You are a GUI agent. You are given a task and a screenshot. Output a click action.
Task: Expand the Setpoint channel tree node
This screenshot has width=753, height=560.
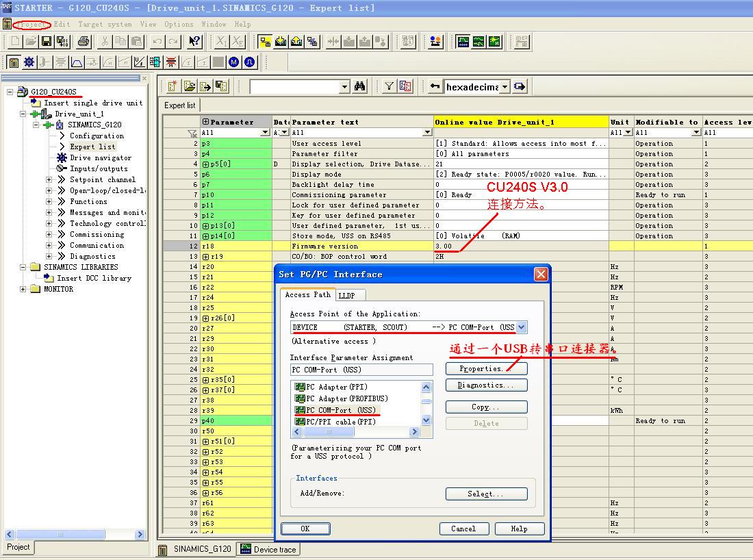(49, 179)
